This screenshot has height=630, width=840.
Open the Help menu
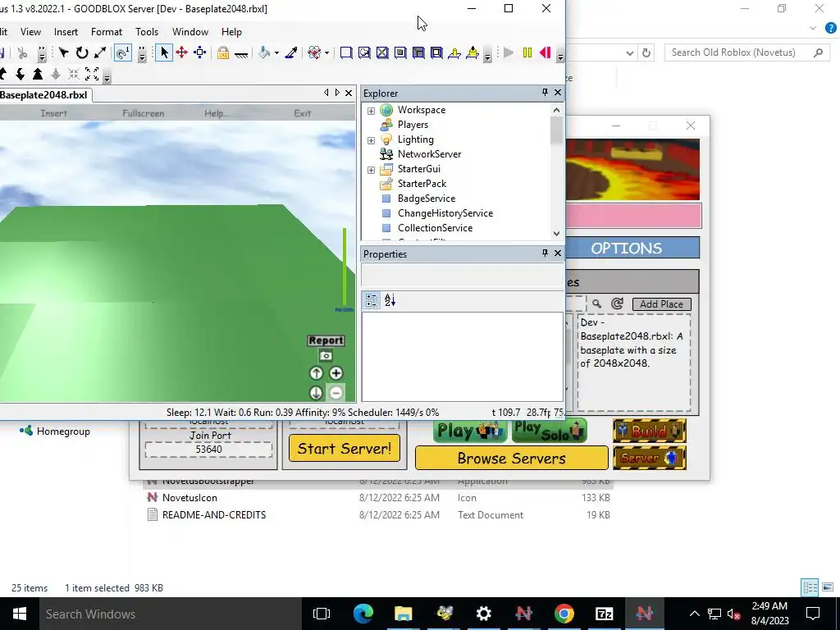pyautogui.click(x=231, y=32)
